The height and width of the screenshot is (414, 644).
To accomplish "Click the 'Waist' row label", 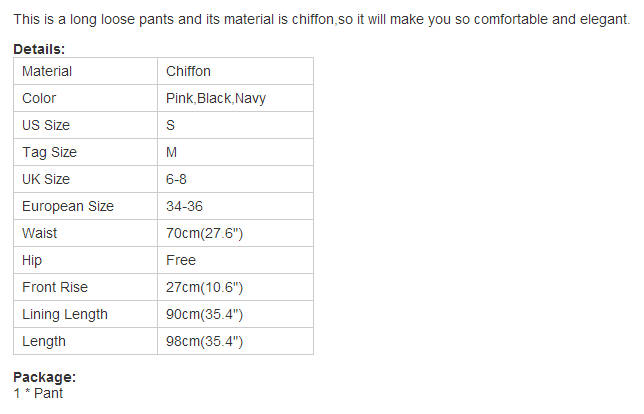I will 40,233.
